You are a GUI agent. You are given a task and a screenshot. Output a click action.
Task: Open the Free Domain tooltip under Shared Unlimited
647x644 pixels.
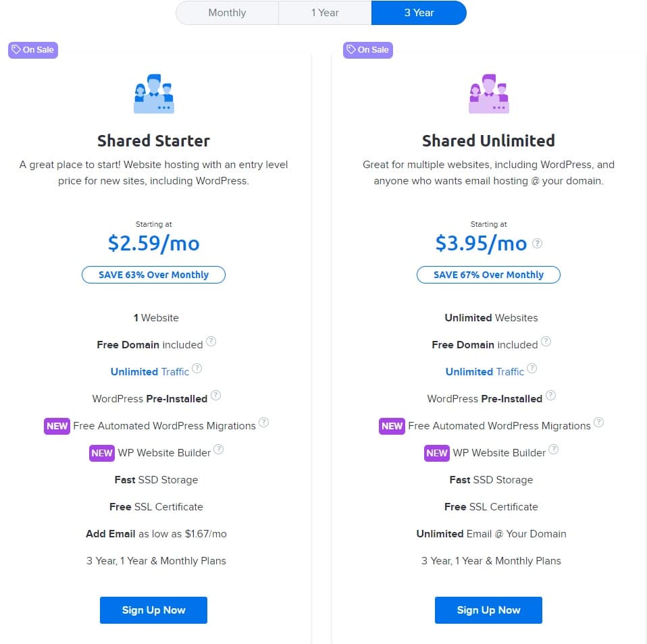pyautogui.click(x=546, y=341)
